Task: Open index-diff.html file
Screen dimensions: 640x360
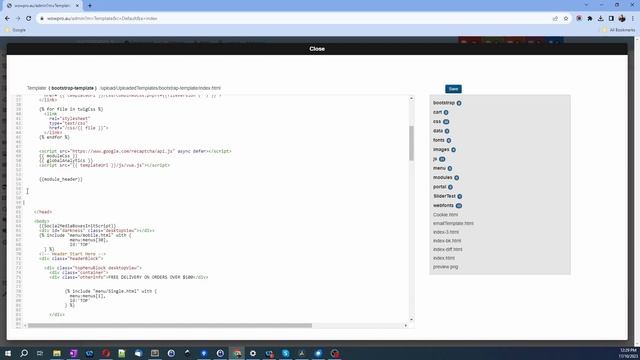Action: pyautogui.click(x=448, y=249)
